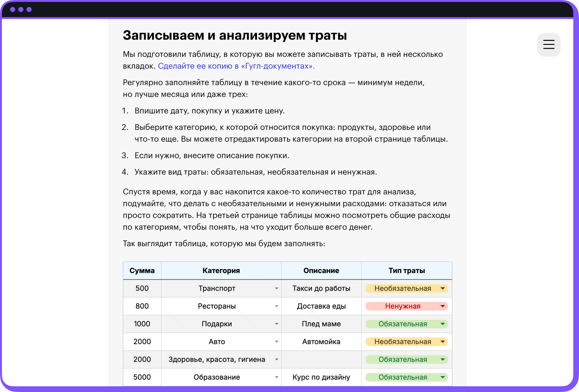This screenshot has height=392, width=579.
Task: Select the Доставка еды description cell
Action: coord(321,306)
